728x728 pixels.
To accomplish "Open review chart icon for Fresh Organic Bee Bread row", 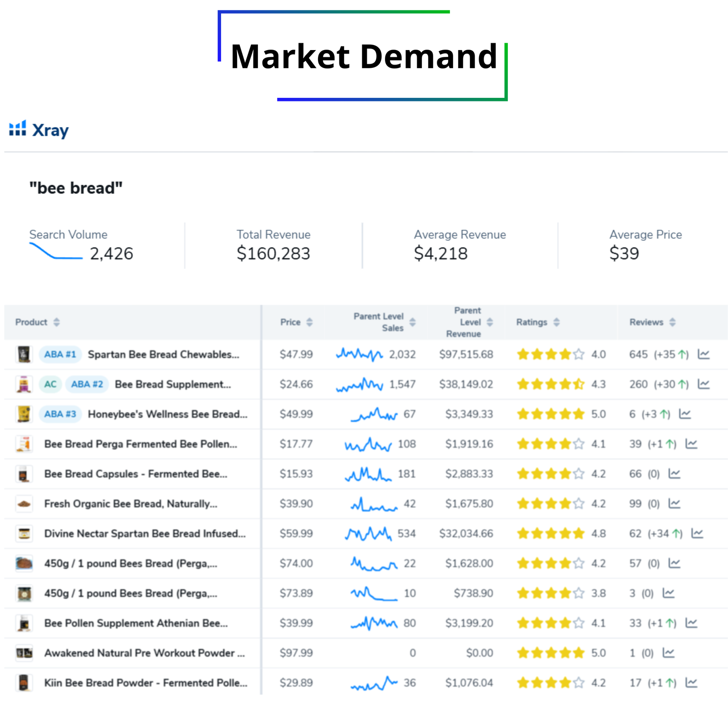I will (674, 504).
